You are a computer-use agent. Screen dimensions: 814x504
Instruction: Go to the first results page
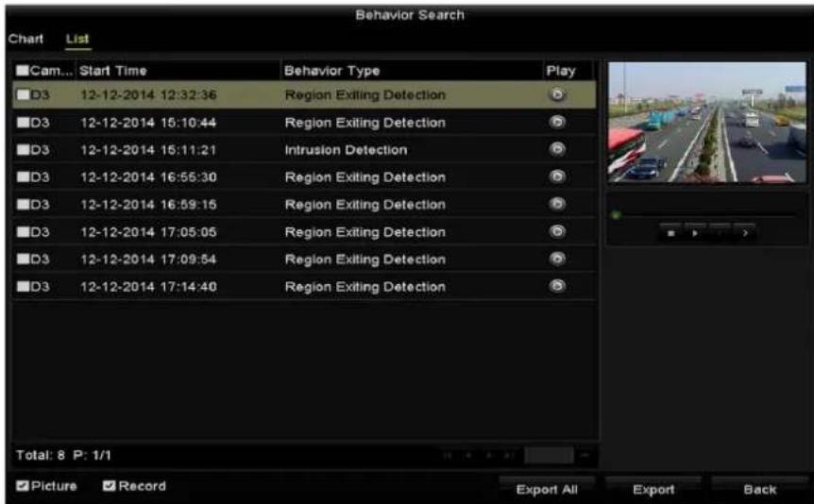pyautogui.click(x=448, y=455)
